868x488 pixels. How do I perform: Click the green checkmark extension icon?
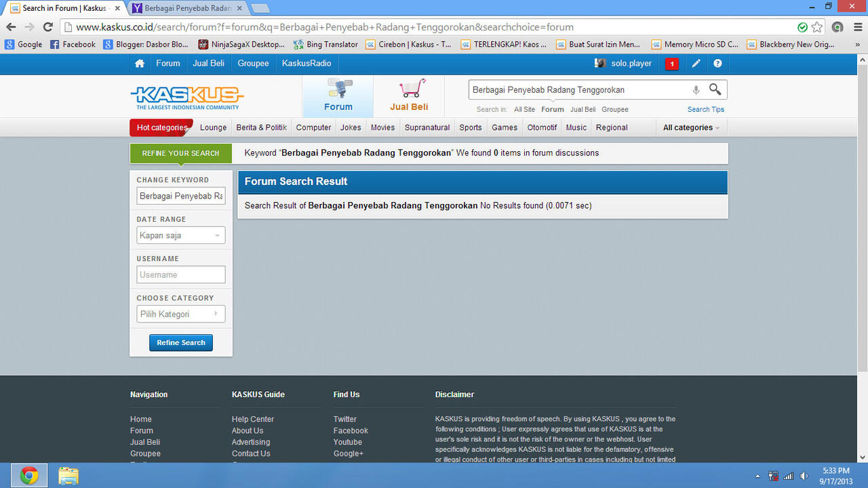(x=802, y=27)
